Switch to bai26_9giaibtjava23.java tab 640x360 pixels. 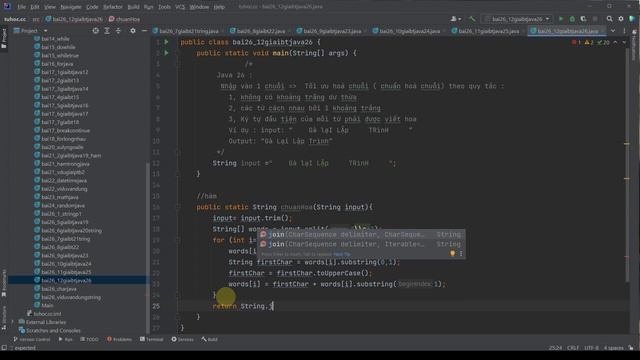(x=331, y=31)
